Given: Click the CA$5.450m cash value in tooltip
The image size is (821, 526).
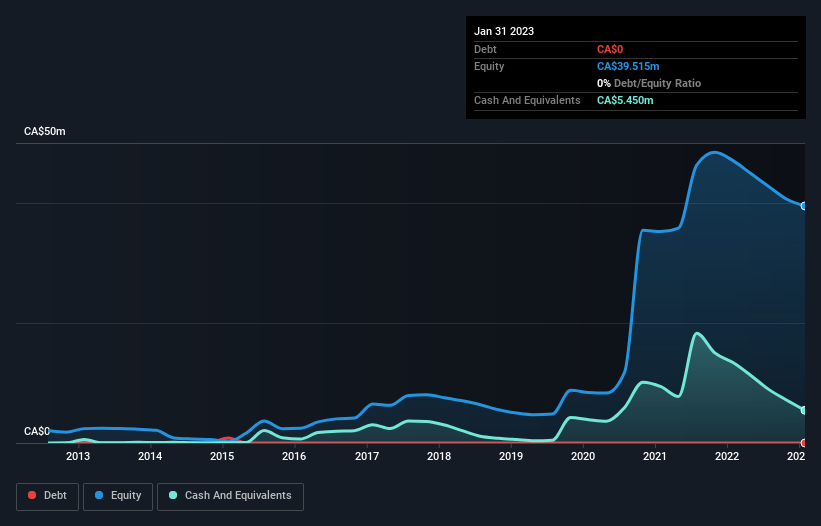Looking at the screenshot, I should [x=625, y=100].
